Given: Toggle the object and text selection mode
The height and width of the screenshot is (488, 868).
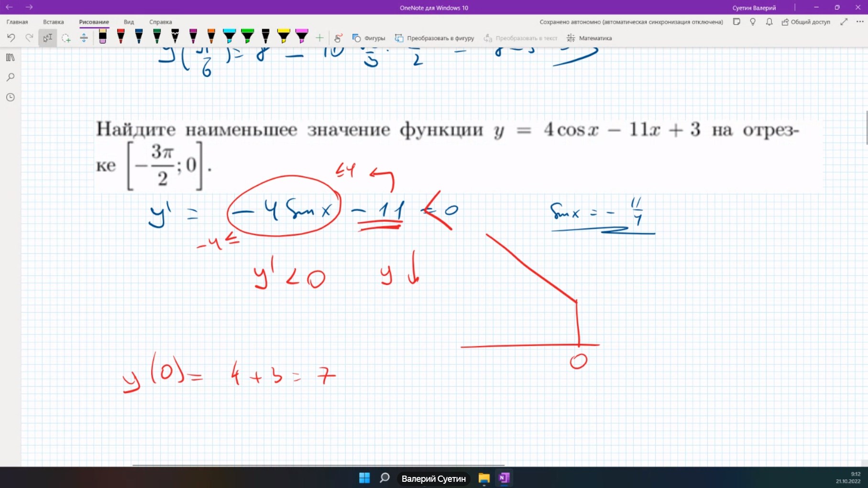Looking at the screenshot, I should [x=48, y=38].
